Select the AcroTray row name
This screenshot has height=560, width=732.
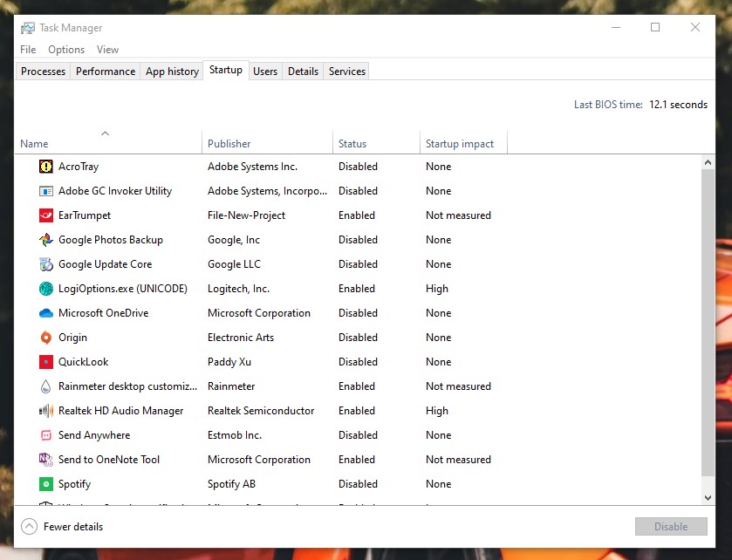pos(79,167)
